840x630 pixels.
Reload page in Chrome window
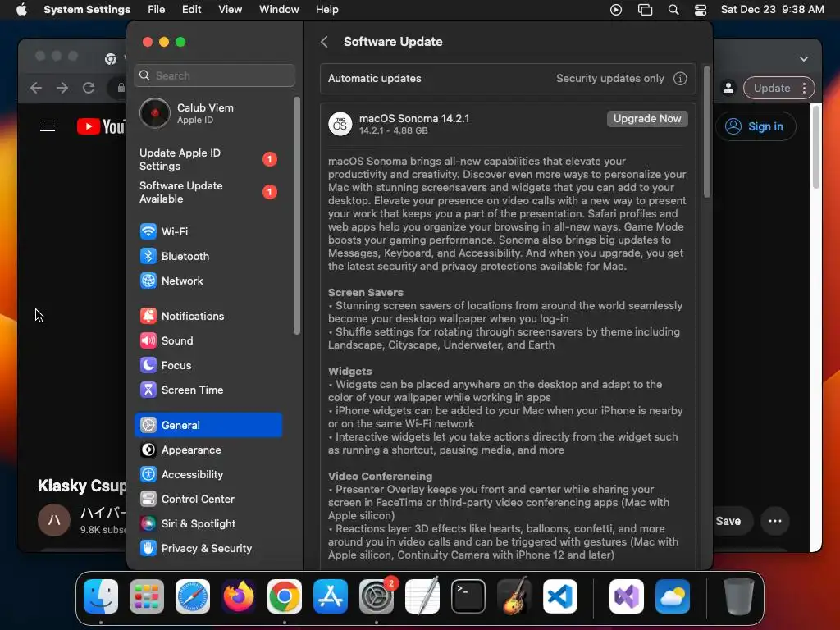89,88
